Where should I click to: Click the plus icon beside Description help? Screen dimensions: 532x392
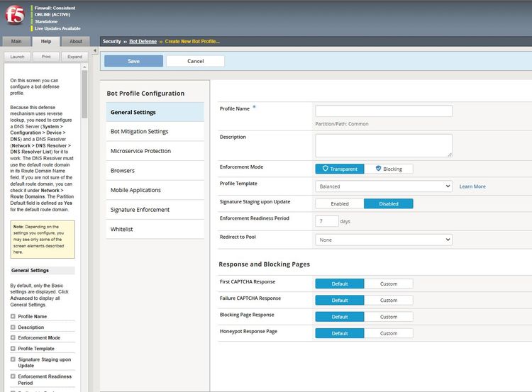point(13,327)
